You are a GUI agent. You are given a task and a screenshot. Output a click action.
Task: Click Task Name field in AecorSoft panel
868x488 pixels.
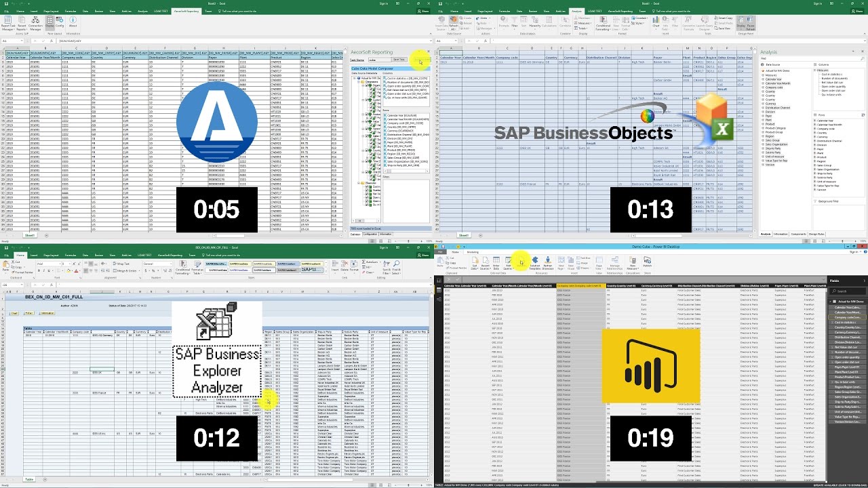coord(380,60)
